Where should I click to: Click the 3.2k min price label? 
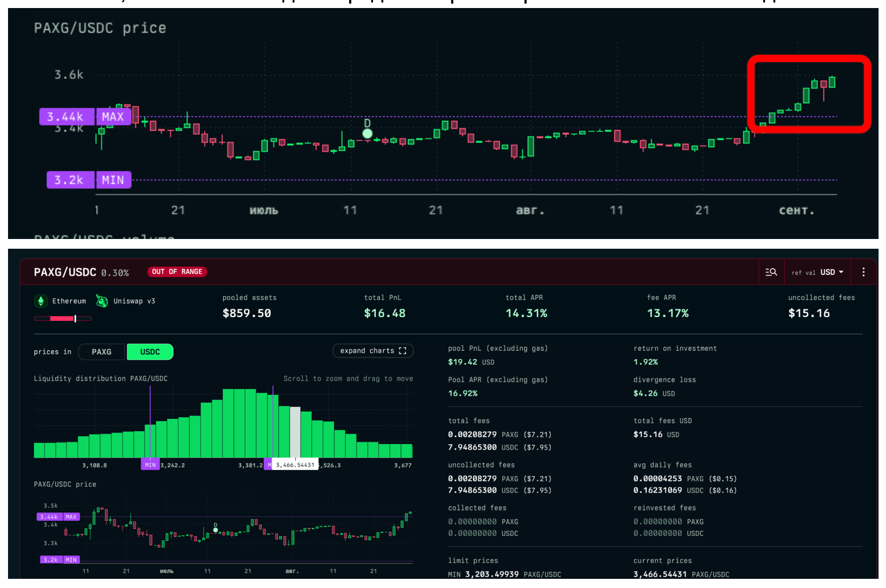point(70,180)
